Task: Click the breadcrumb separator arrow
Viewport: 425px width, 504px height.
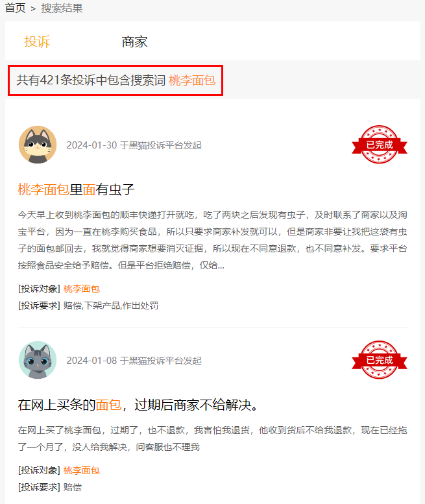Action: 33,8
